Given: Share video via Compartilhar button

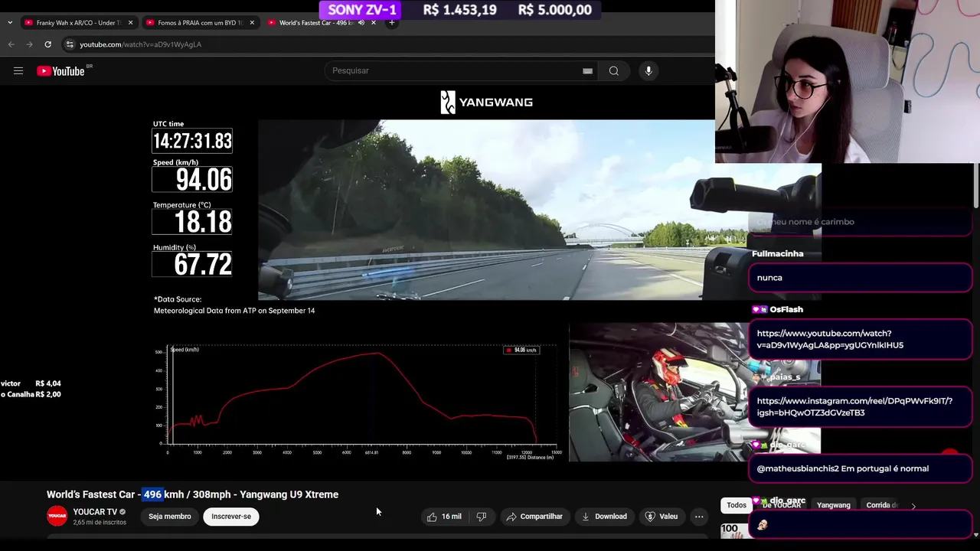Looking at the screenshot, I should tap(534, 517).
